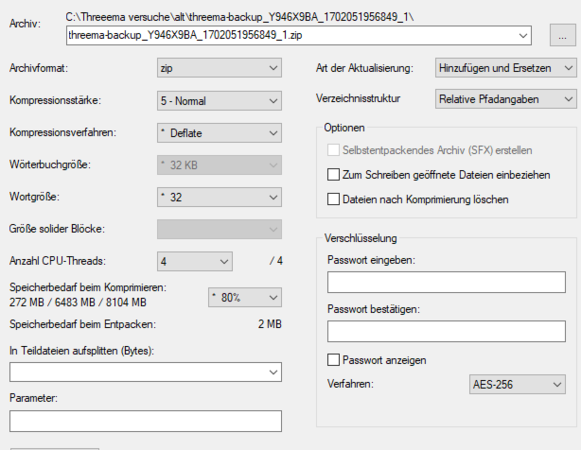This screenshot has width=581, height=450.
Task: Check Dateien nach Komprimierung löschen
Action: [333, 199]
